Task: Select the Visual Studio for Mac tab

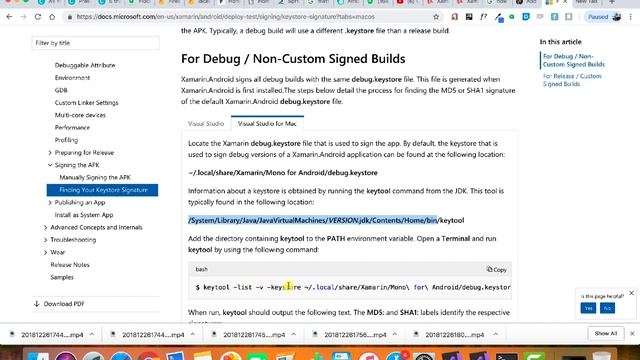Action: [267, 123]
